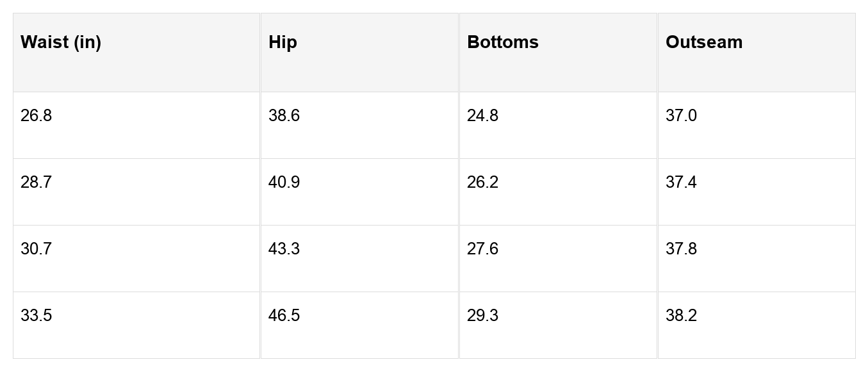
Task: Click hip measurement 40.9
Action: tap(359, 192)
